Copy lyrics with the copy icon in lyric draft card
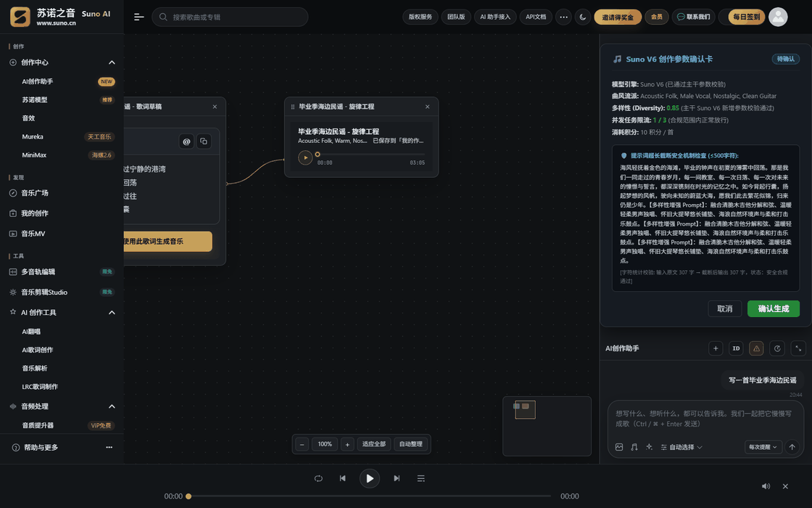The height and width of the screenshot is (508, 812). coord(204,141)
